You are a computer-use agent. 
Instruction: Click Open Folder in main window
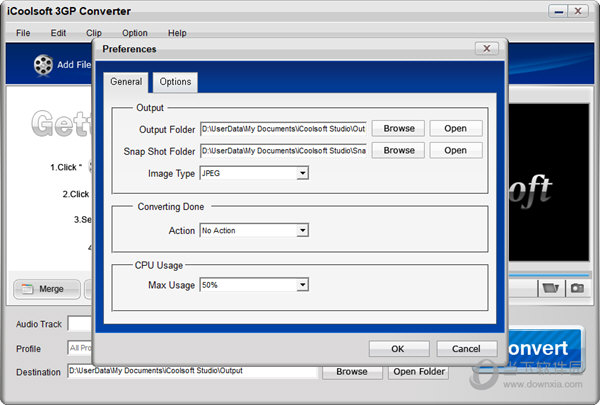coord(419,372)
